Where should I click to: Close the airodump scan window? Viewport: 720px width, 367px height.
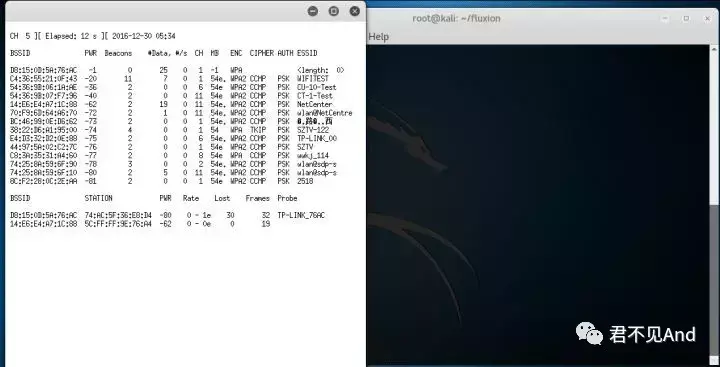355,11
